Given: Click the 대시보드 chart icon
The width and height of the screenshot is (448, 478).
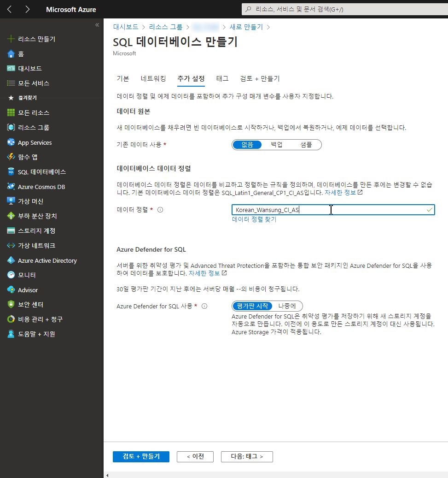Looking at the screenshot, I should click(x=11, y=68).
